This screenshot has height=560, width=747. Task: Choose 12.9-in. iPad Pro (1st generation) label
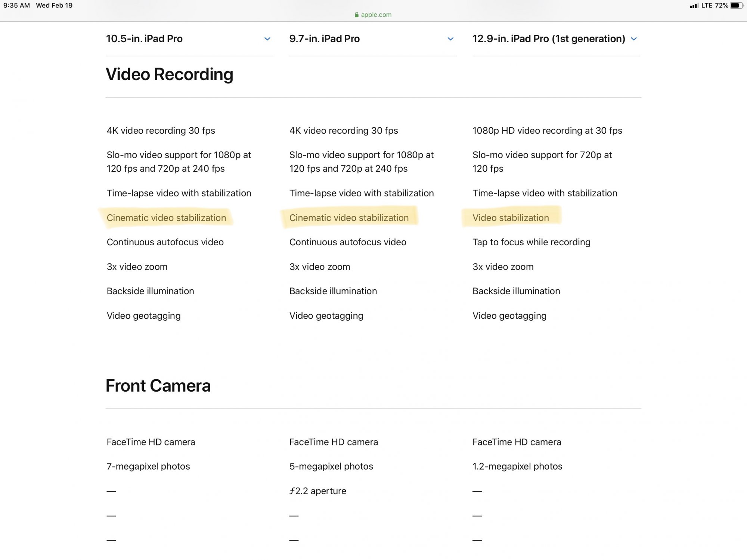point(549,39)
